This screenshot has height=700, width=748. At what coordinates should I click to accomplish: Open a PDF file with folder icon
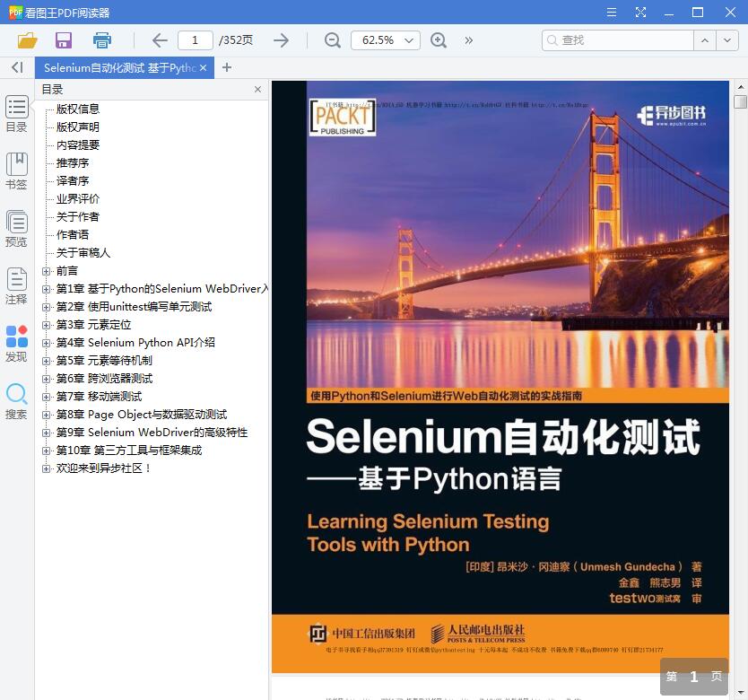(28, 40)
